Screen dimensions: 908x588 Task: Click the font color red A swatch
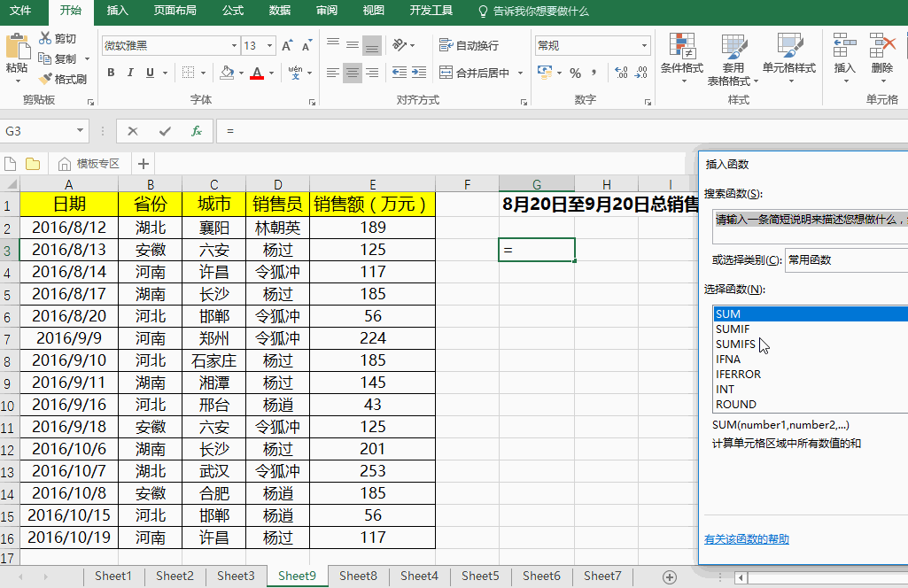(257, 73)
